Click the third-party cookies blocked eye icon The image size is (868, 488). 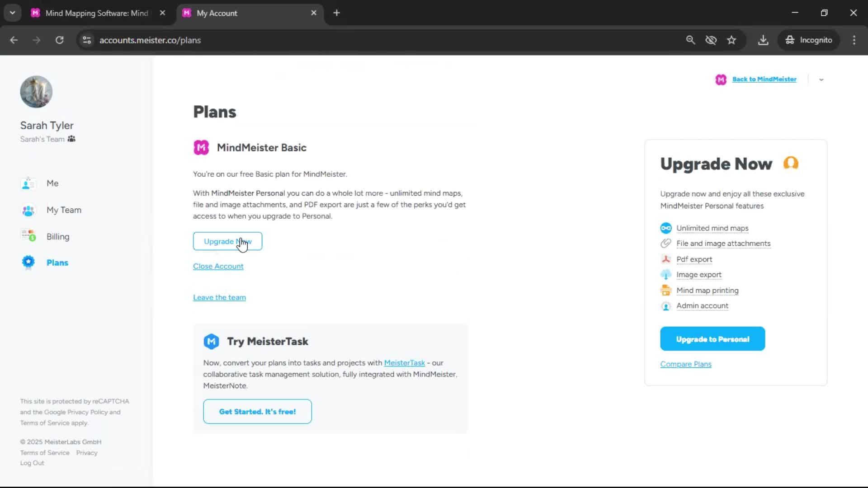tap(711, 40)
